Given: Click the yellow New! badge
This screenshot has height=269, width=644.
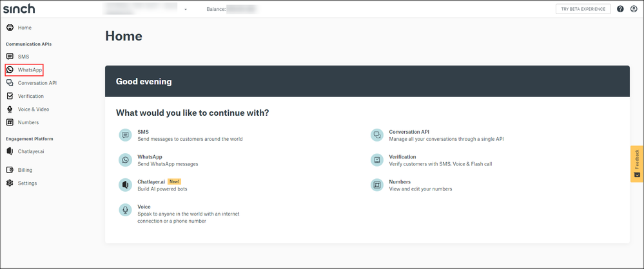Looking at the screenshot, I should coord(174,181).
